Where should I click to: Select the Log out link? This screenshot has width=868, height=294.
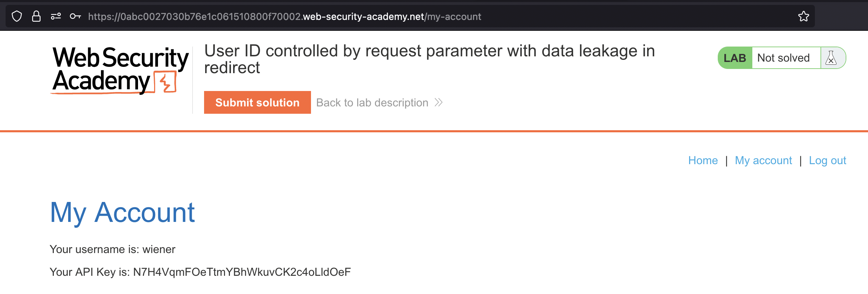point(827,161)
